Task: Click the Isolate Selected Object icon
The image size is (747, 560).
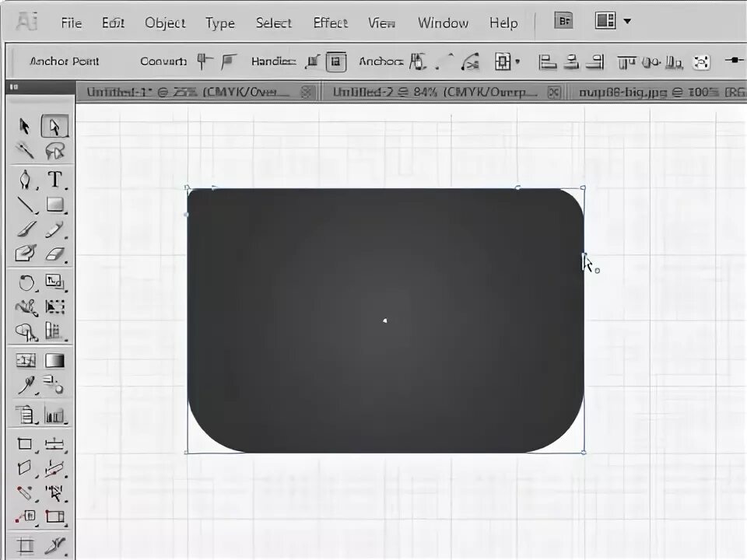Action: (701, 62)
